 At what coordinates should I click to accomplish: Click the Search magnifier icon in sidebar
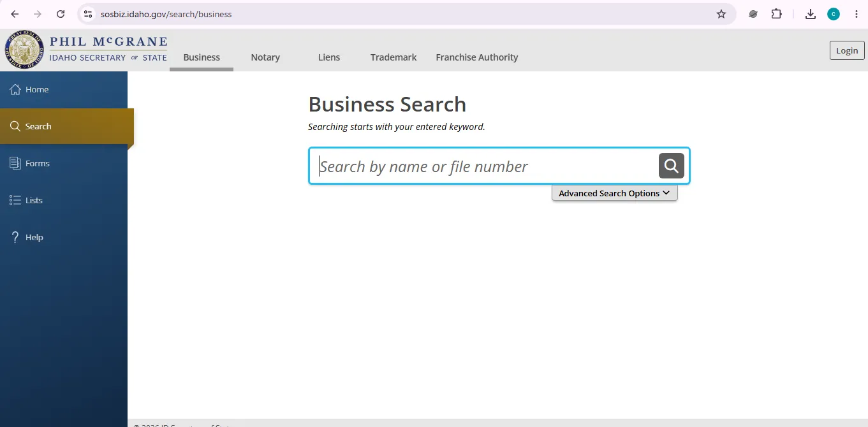tap(15, 126)
